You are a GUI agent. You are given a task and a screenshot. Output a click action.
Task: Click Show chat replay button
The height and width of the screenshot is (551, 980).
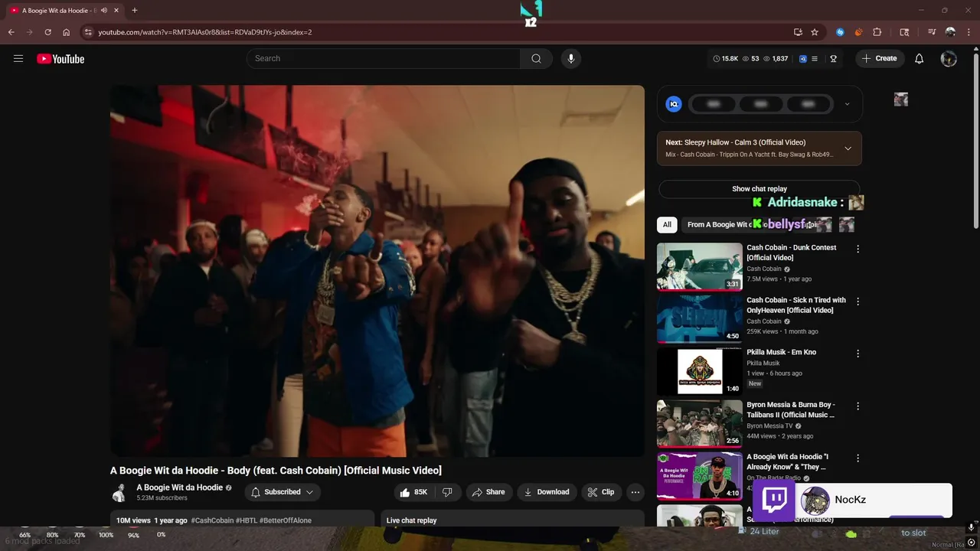pos(759,189)
